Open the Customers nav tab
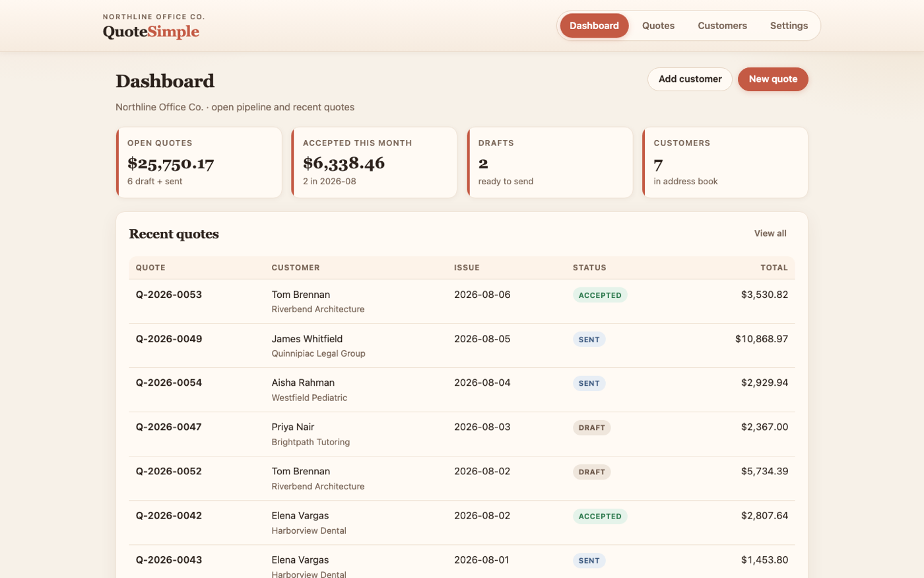The width and height of the screenshot is (924, 578). (x=722, y=26)
